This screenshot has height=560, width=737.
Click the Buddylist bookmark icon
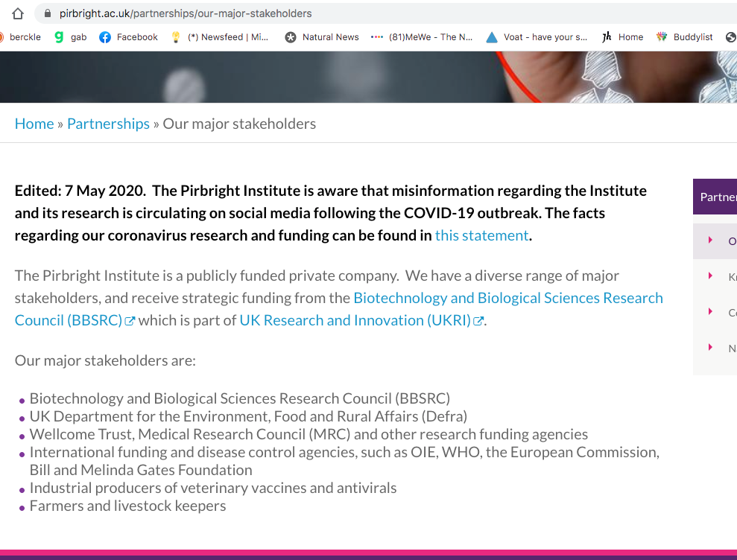pos(662,36)
